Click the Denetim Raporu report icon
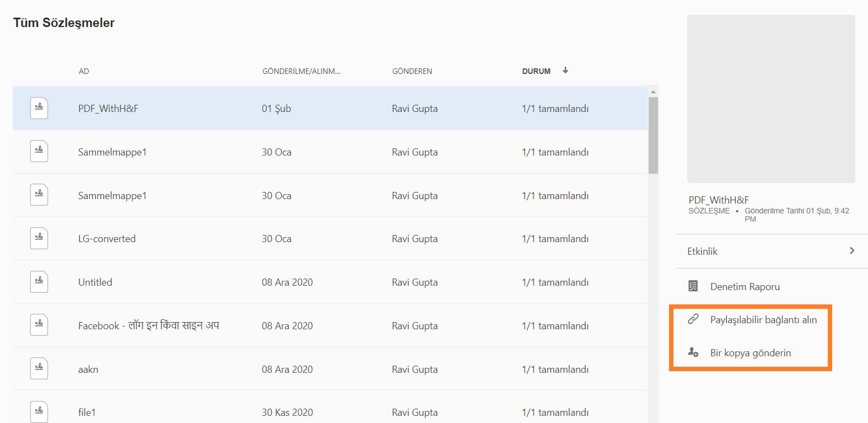This screenshot has height=423, width=868. click(693, 286)
